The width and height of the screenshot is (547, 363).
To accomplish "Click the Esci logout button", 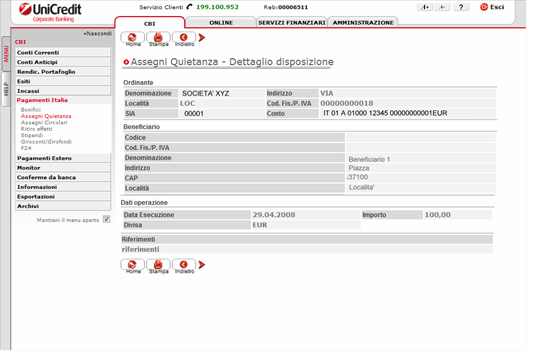I will point(492,7).
